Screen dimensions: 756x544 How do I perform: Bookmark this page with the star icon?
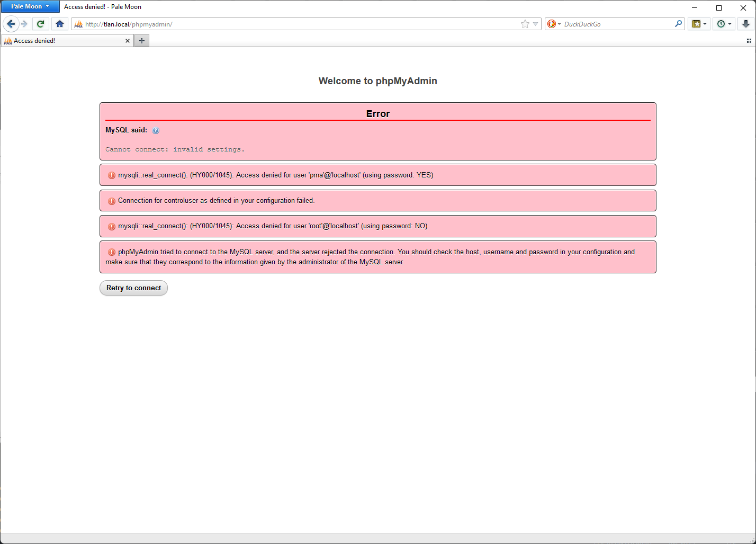(525, 24)
